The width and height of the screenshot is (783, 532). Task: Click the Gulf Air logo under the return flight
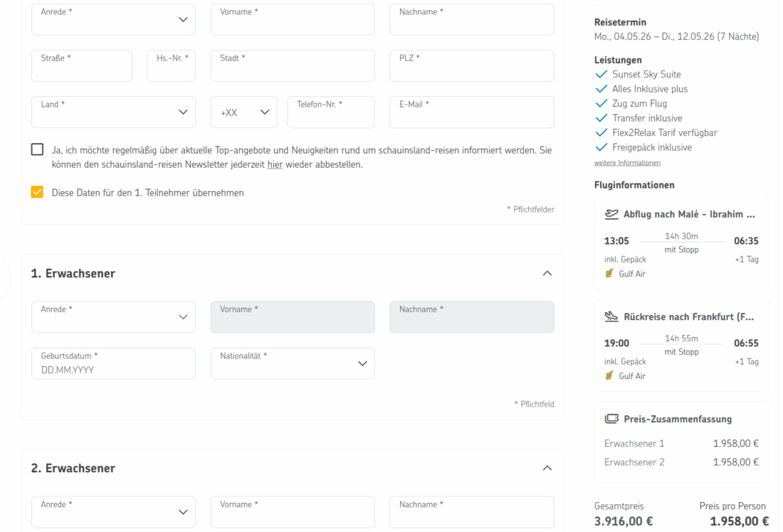pos(609,376)
